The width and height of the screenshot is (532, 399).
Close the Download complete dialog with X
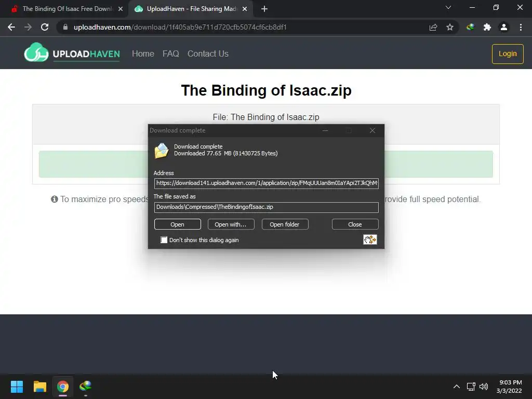(372, 130)
